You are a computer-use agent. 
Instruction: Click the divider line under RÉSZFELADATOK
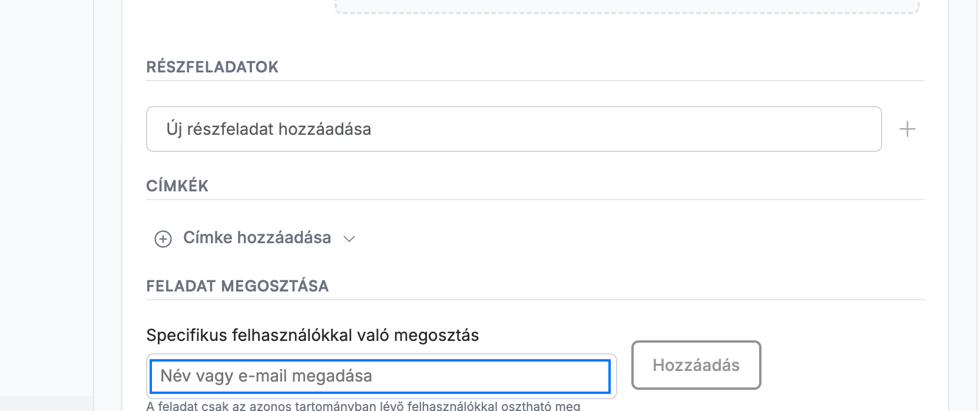(x=535, y=81)
